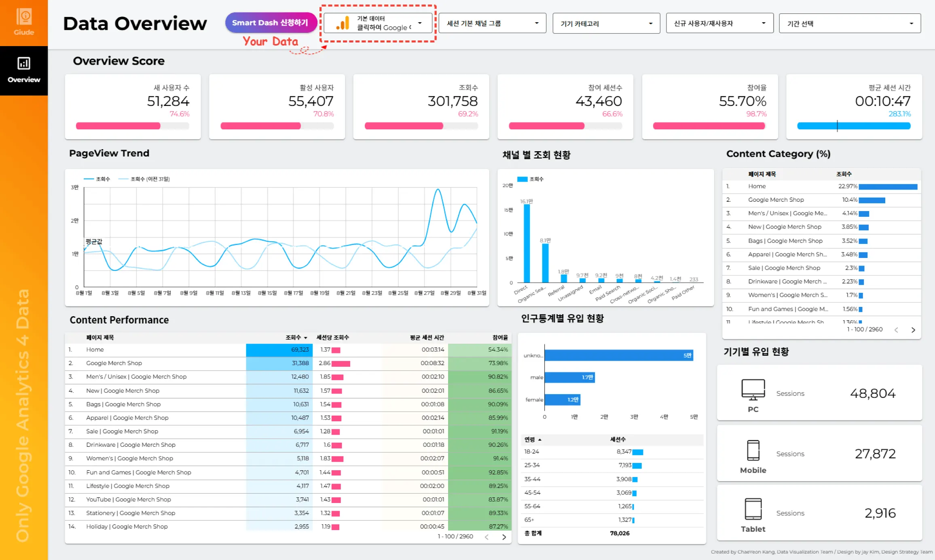Click the 27,872 Mobile sessions value
This screenshot has height=560, width=935.
pos(875,454)
